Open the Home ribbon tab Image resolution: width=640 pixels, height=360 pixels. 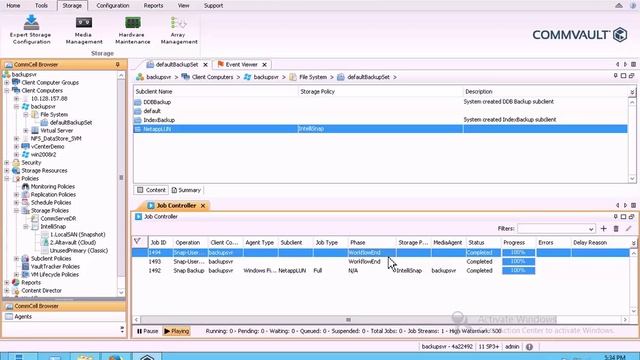13,5
